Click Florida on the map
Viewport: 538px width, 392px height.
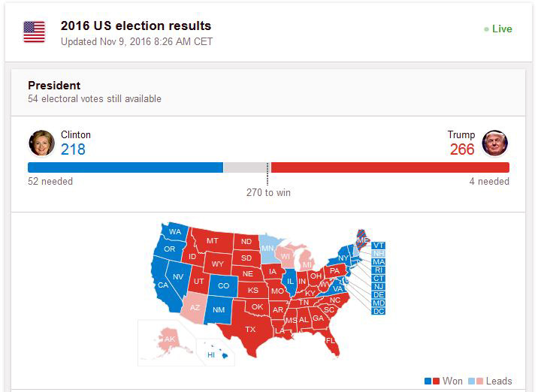coord(331,342)
